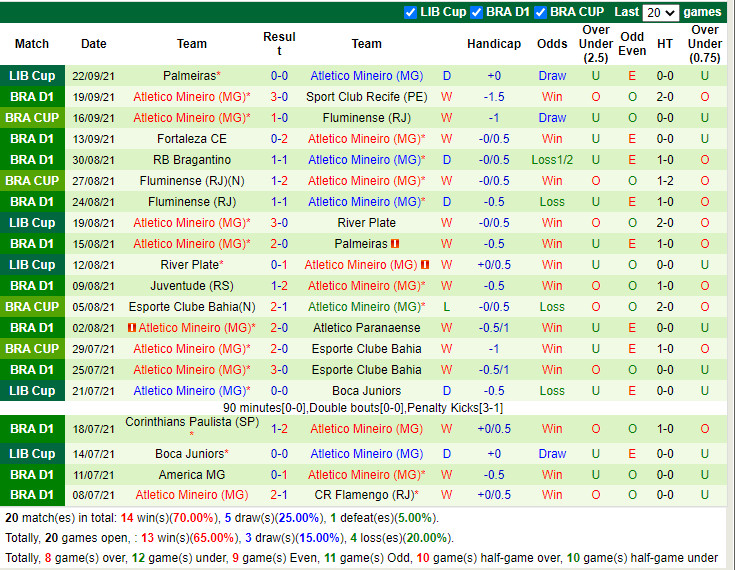Open Sport Club Recife (PE) team link
Image resolution: width=735 pixels, height=570 pixels.
coord(366,97)
